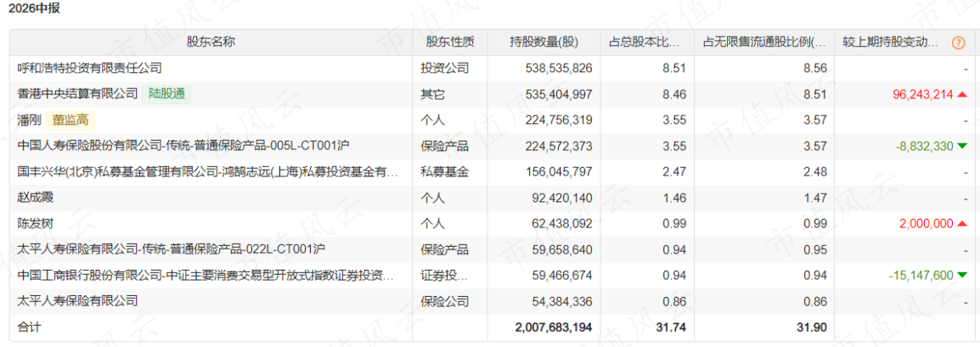The image size is (980, 347).
Task: Click the 合计 total row label
Action: coord(29,327)
